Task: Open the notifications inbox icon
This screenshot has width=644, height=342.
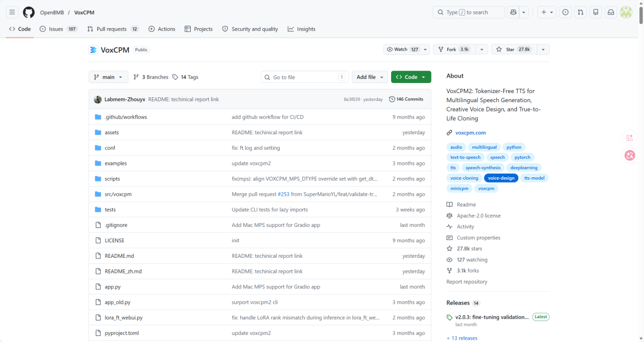Action: [611, 13]
